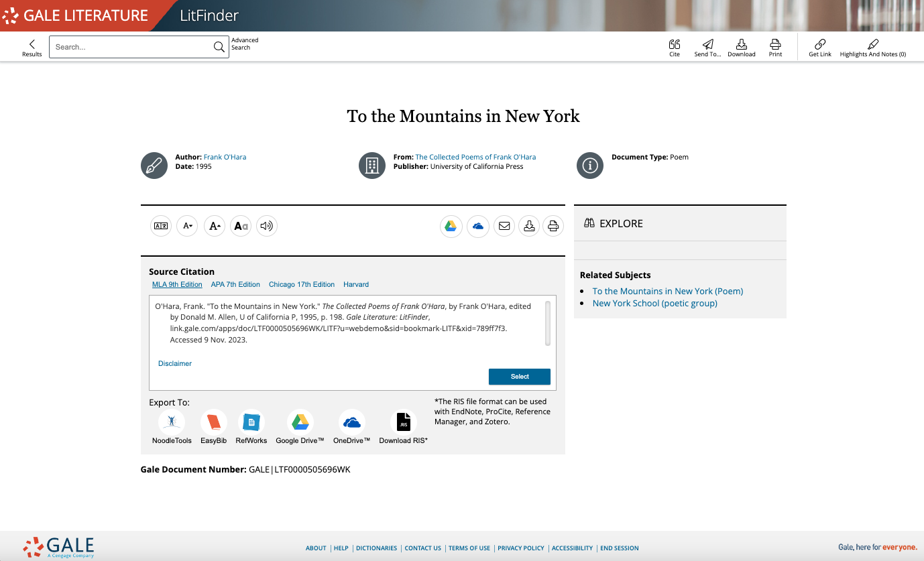The width and height of the screenshot is (924, 561).
Task: Open TERMS OF USE footer link
Action: pyautogui.click(x=469, y=548)
